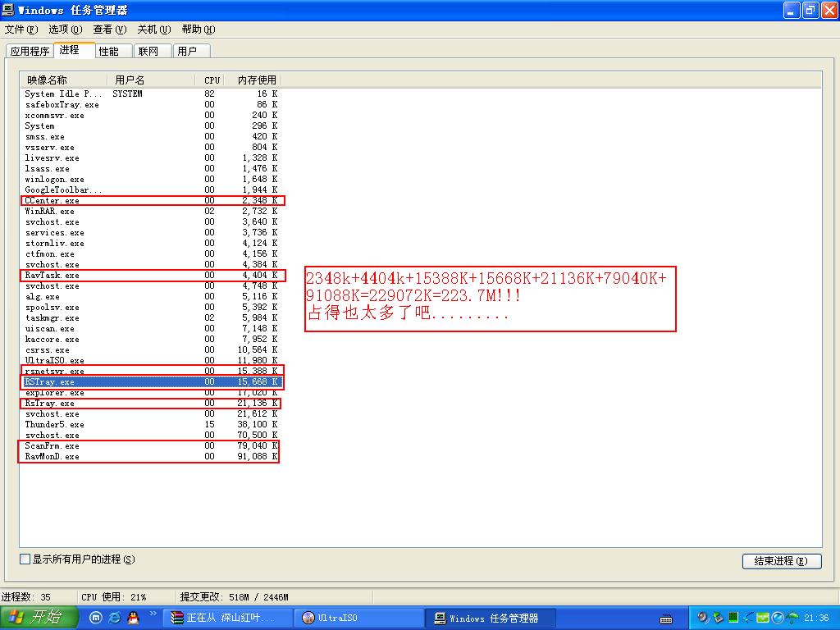Select System Idle Process row
This screenshot has height=630, width=840.
click(151, 94)
